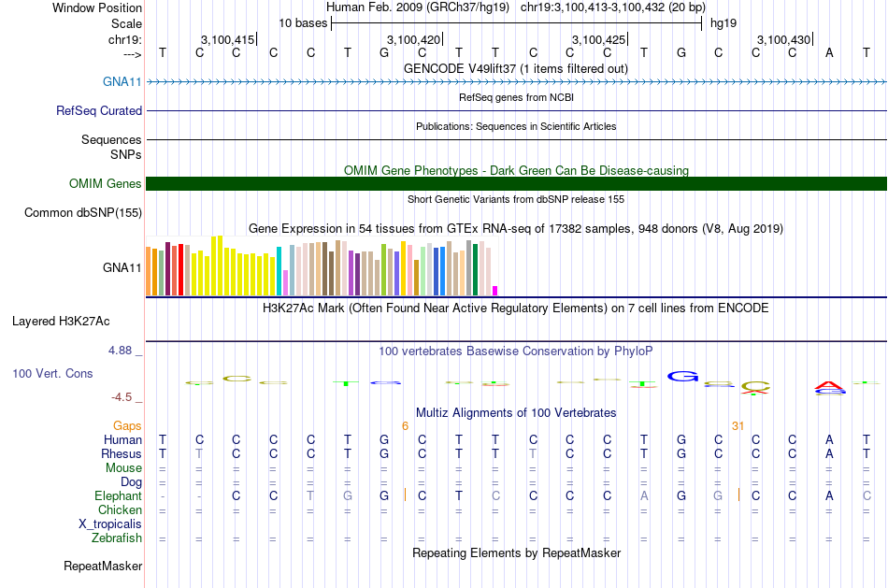The height and width of the screenshot is (588, 888).
Task: Click the orange gap number 6
Action: click(405, 425)
